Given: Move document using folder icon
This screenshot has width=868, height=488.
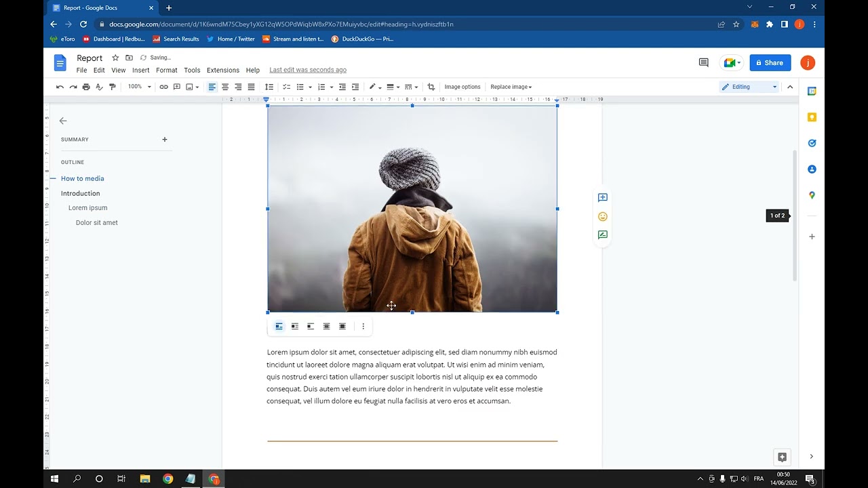Looking at the screenshot, I should coord(129,58).
